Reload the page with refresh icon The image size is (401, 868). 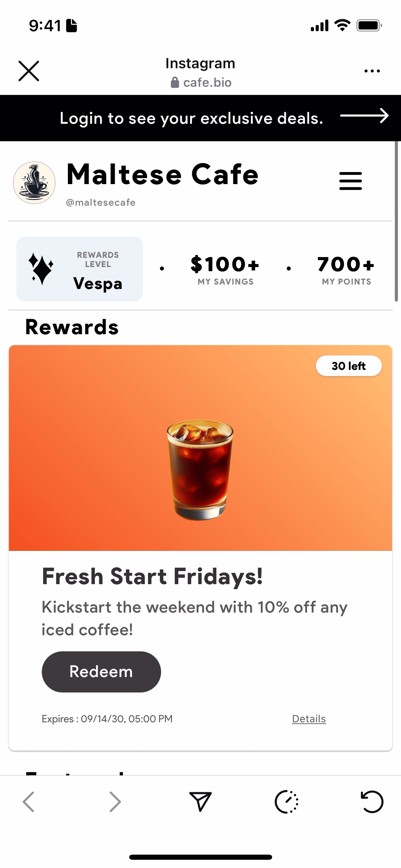[x=372, y=801]
